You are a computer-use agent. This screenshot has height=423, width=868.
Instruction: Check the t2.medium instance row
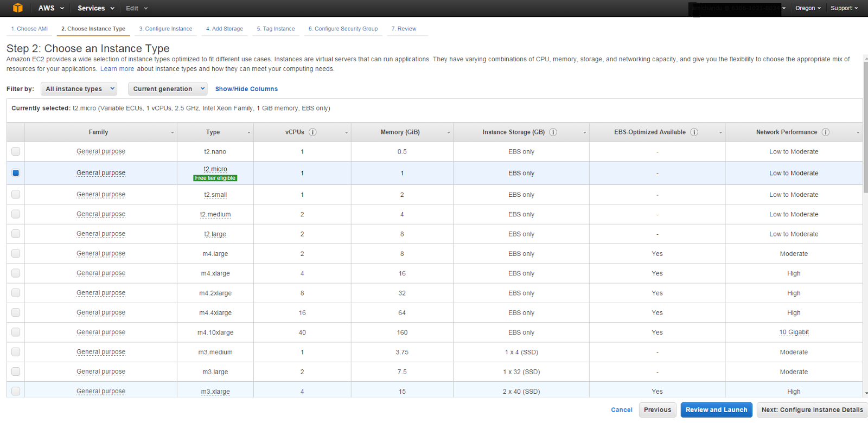(x=16, y=214)
